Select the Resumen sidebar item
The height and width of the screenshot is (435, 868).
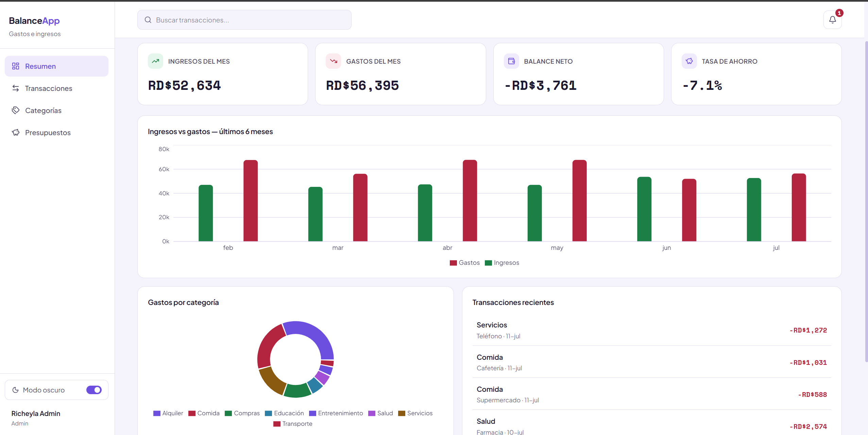pyautogui.click(x=56, y=66)
